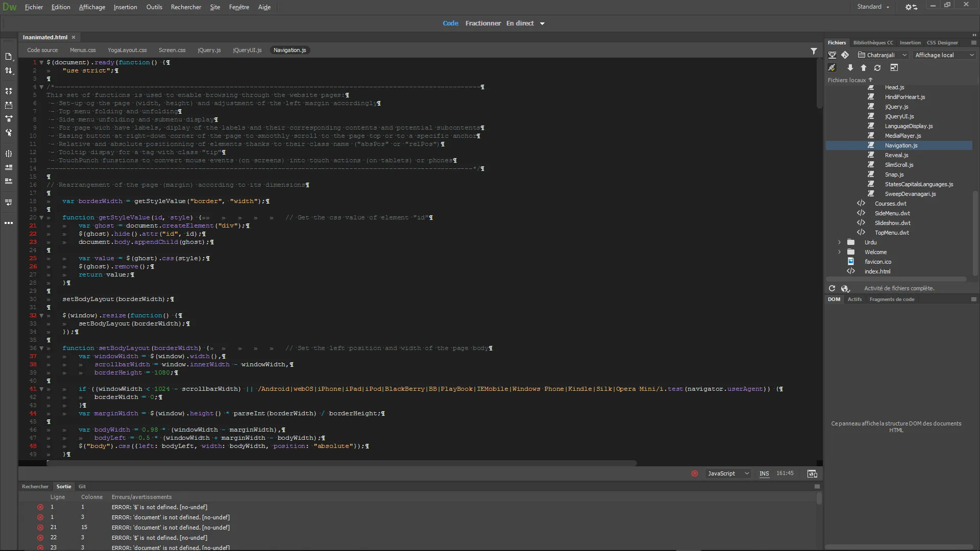Toggle the remote server connection icon
This screenshot has height=551, width=980.
(832, 68)
